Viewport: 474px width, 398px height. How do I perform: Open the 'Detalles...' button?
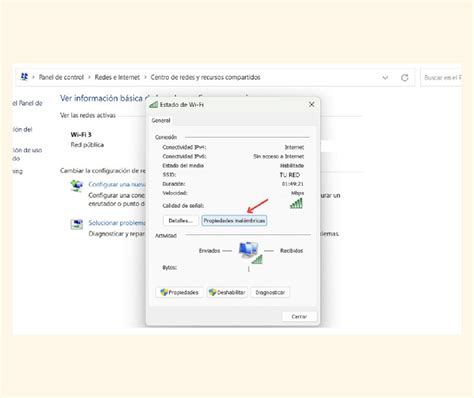pyautogui.click(x=181, y=221)
